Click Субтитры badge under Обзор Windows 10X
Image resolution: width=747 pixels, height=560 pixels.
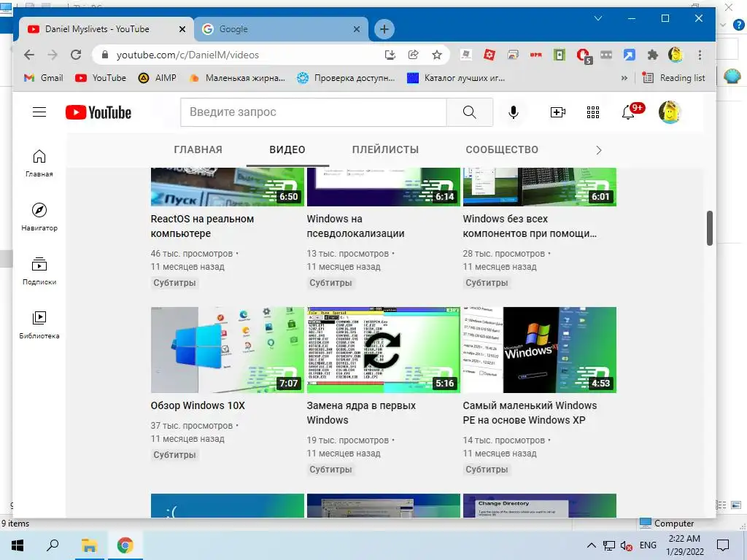pyautogui.click(x=174, y=455)
